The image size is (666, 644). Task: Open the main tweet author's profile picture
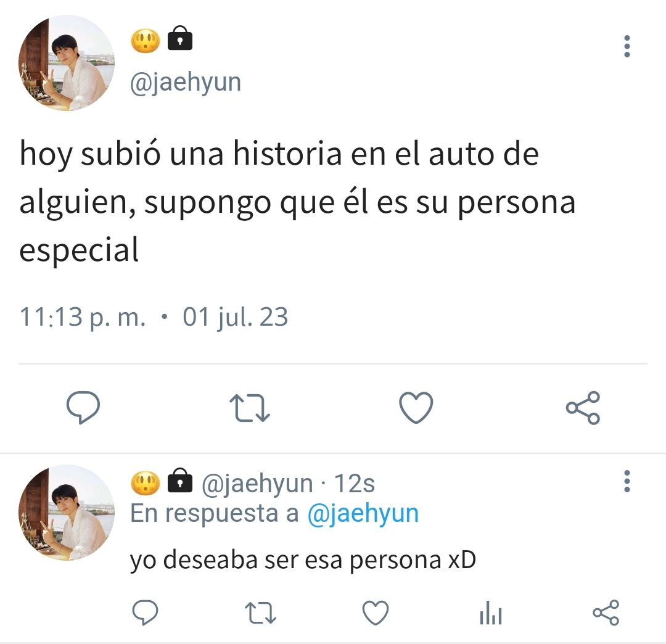67,63
